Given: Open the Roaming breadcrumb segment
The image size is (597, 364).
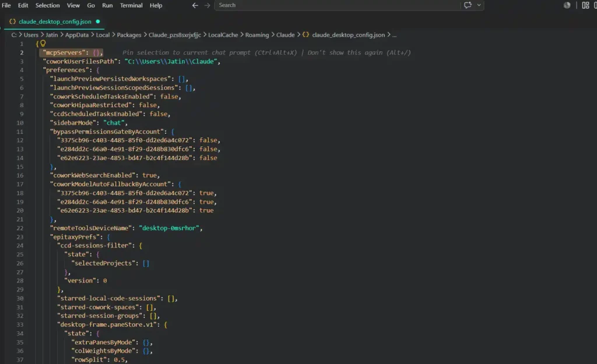Looking at the screenshot, I should [257, 35].
